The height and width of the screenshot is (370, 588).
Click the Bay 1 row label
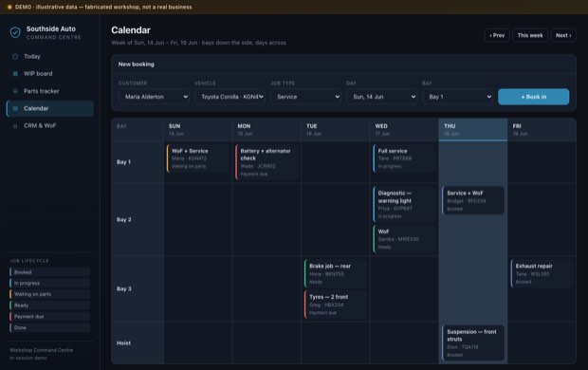tap(123, 162)
